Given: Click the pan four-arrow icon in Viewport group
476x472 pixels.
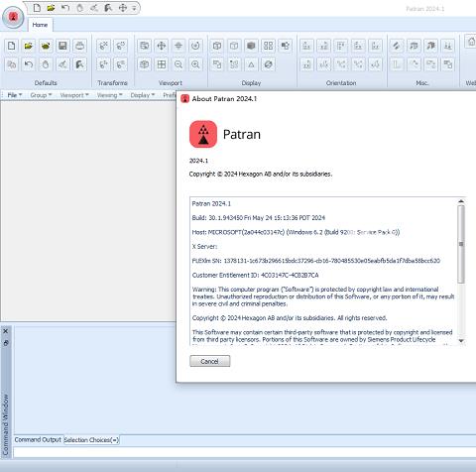Looking at the screenshot, I should [x=162, y=46].
